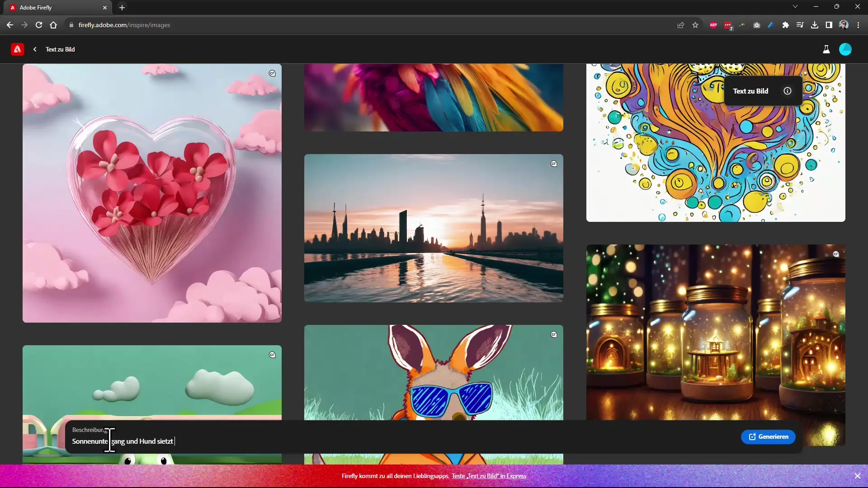This screenshot has width=868, height=488.
Task: Click the back navigation arrow
Action: (34, 49)
